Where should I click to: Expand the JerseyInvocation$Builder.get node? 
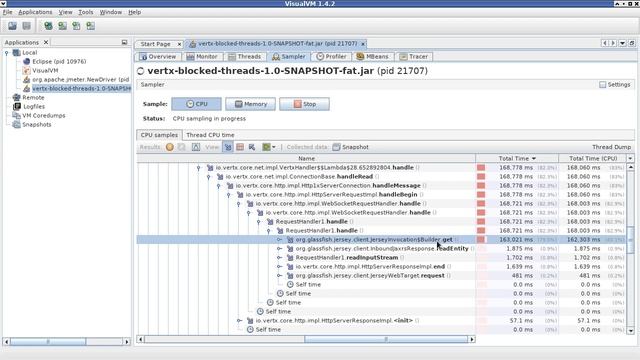click(x=279, y=240)
